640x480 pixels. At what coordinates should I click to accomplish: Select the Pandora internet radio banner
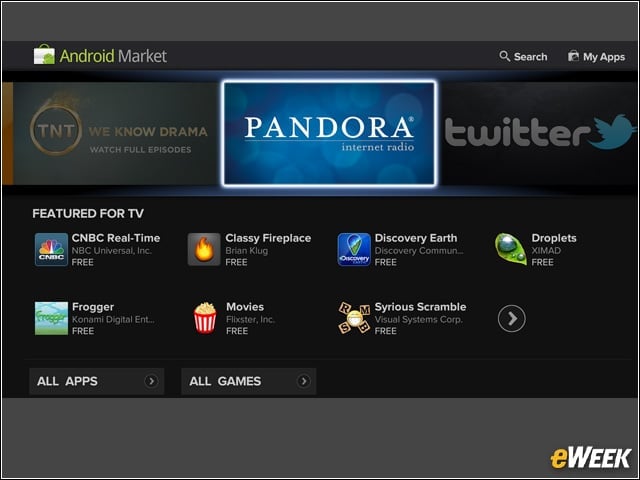tap(330, 133)
